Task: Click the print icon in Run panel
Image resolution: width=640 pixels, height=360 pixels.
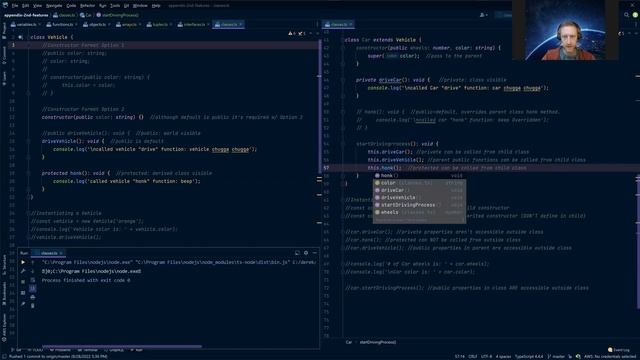Action: coord(33,297)
